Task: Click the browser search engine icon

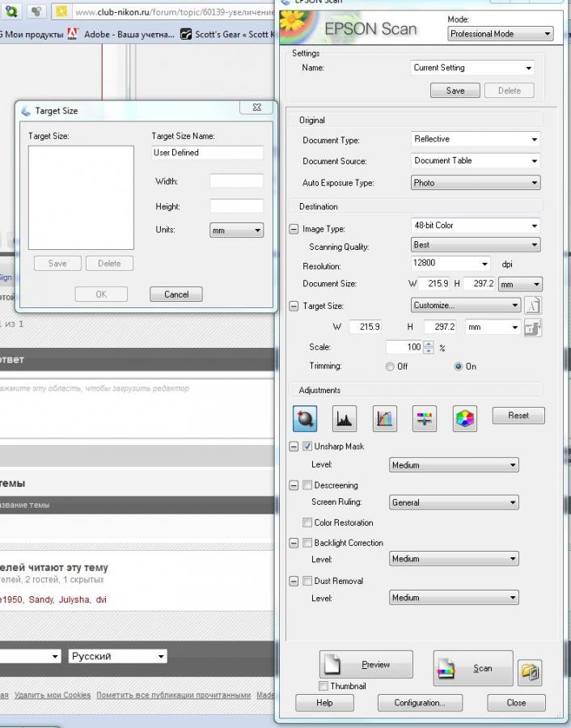Action: pyautogui.click(x=11, y=11)
